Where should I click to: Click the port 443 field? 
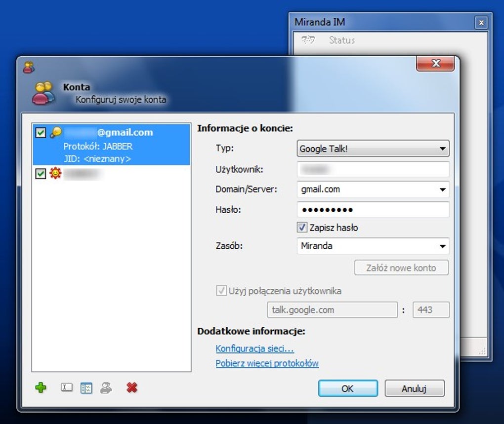(431, 310)
